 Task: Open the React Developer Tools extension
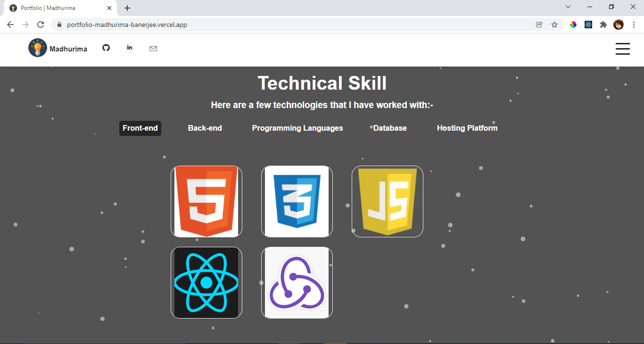[x=588, y=25]
